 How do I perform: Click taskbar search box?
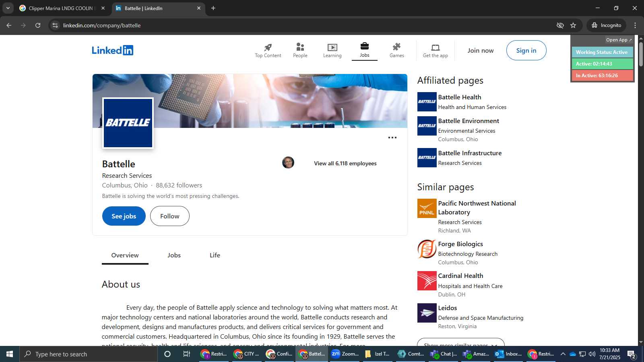click(x=89, y=354)
